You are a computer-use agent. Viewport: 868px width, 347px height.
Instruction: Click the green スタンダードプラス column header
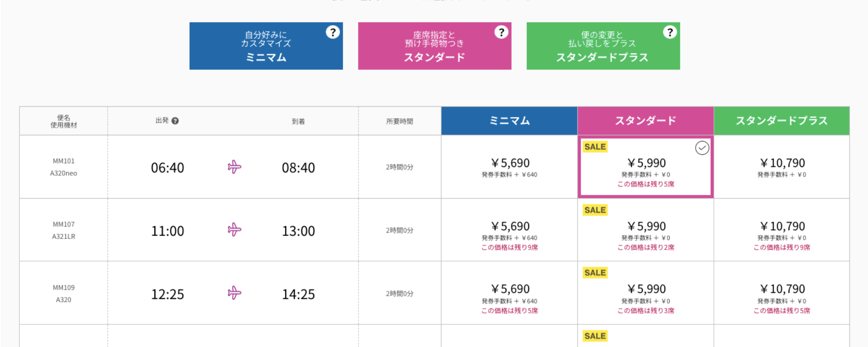(782, 121)
